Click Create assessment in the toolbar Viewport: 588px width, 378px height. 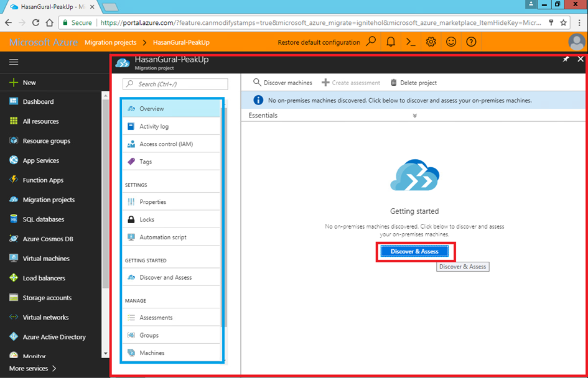tap(351, 83)
